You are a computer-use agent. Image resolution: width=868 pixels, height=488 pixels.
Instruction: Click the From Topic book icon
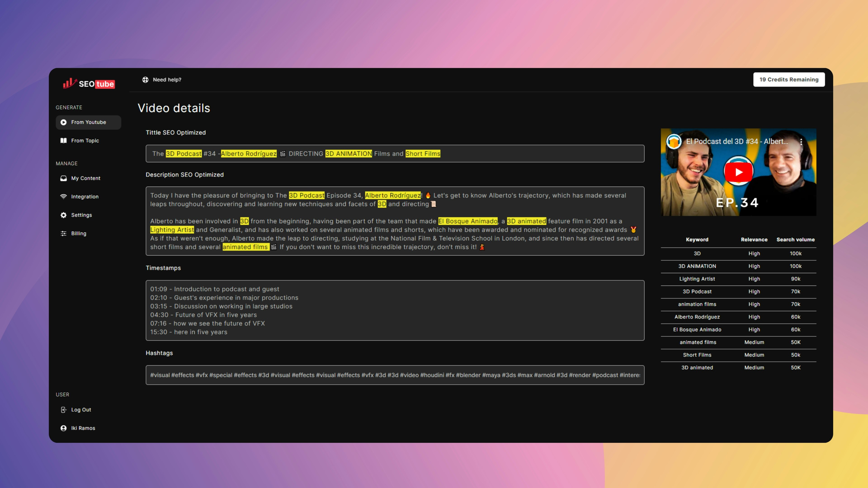click(63, 141)
